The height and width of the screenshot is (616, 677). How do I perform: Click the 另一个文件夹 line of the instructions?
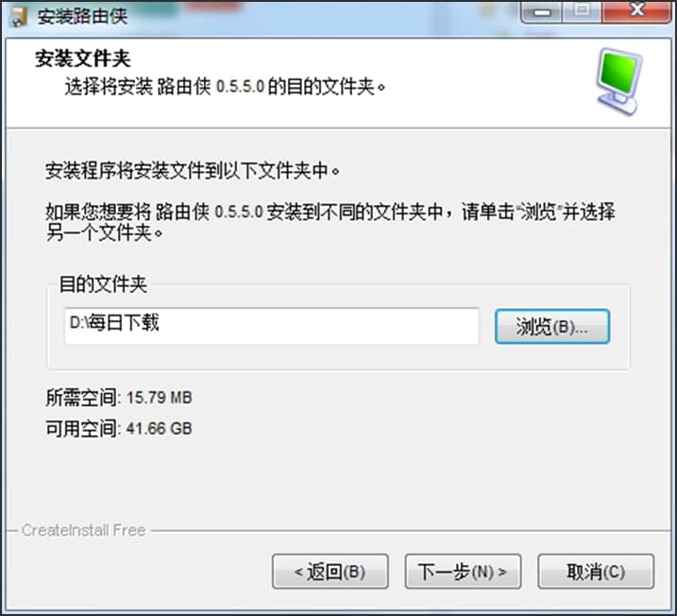point(104,233)
